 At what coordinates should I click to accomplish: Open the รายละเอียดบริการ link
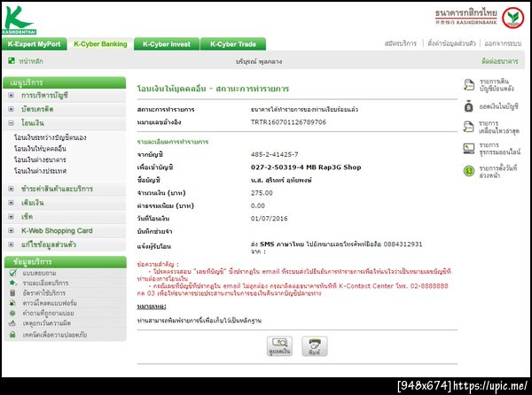[45, 283]
